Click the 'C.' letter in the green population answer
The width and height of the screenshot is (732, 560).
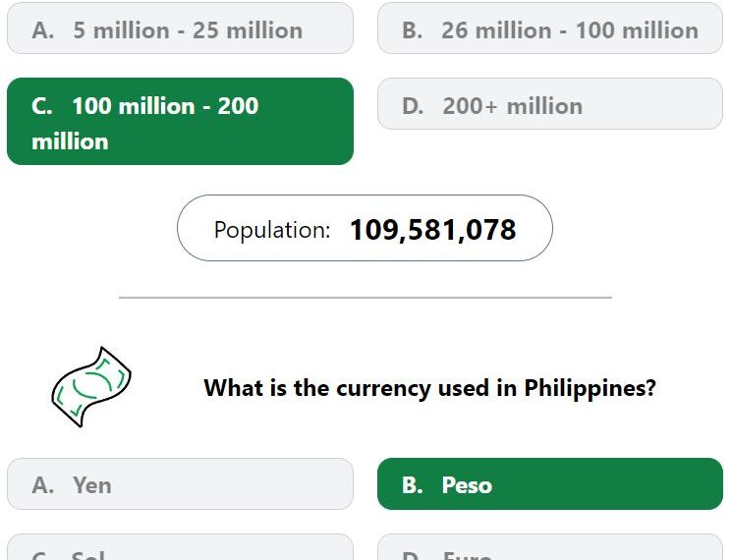42,106
